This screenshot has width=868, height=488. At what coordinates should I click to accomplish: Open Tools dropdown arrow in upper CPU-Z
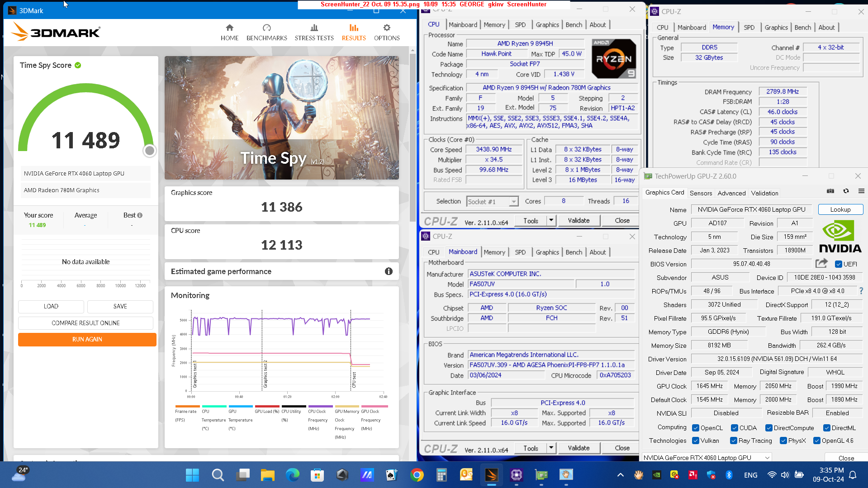[551, 220]
